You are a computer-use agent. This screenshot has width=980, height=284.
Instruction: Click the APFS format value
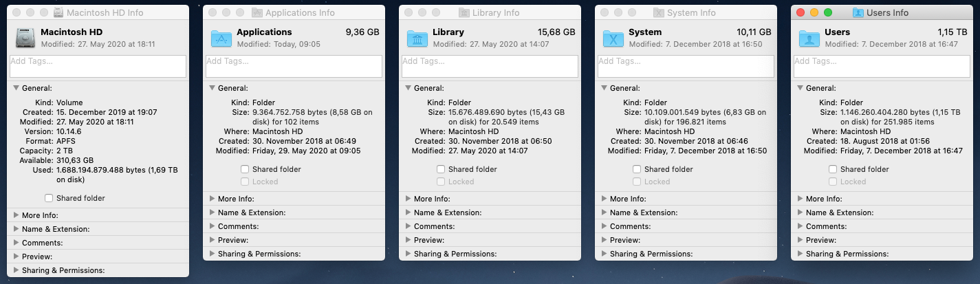click(67, 141)
